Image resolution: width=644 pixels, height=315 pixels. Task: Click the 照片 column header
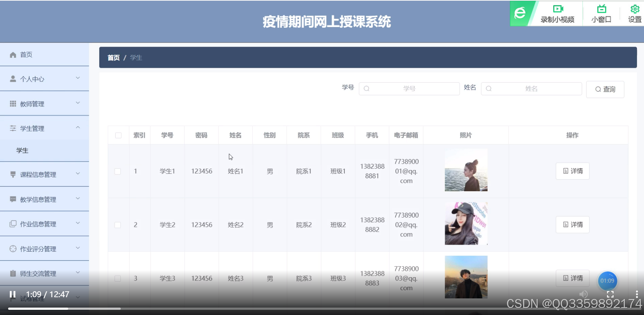coord(466,135)
